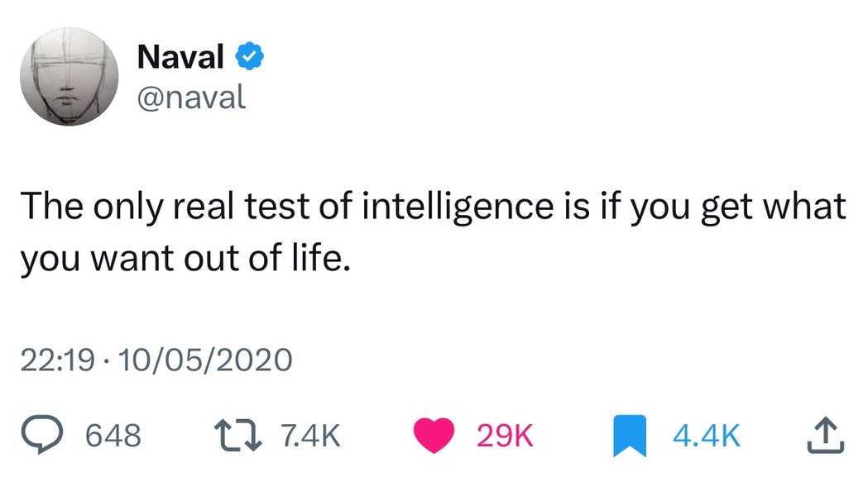This screenshot has height=496, width=868.
Task: Click the 7.4K retweet count
Action: point(310,435)
